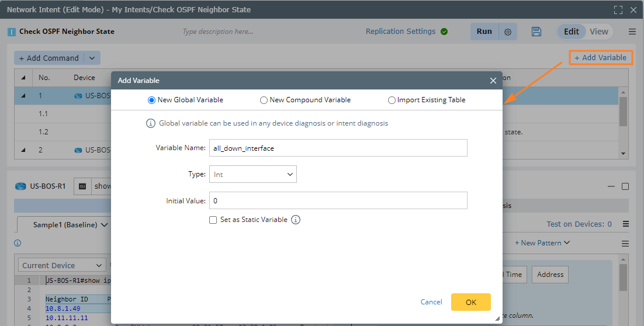
Task: Select New Compound Variable radio option
Action: [x=264, y=100]
